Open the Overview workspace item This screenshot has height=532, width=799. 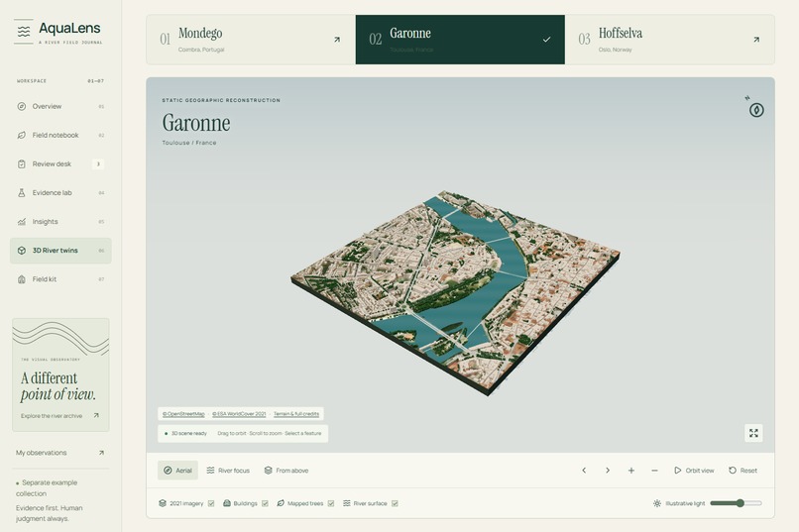(60, 106)
